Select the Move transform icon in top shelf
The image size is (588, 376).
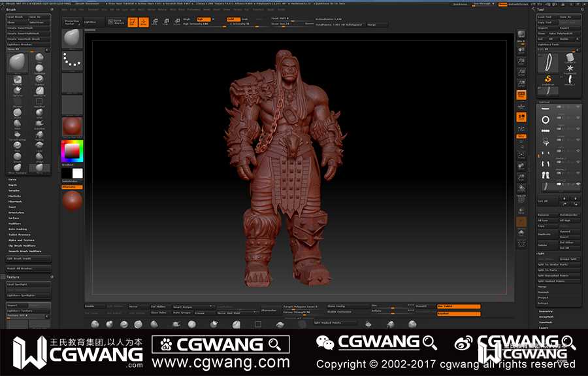[155, 22]
